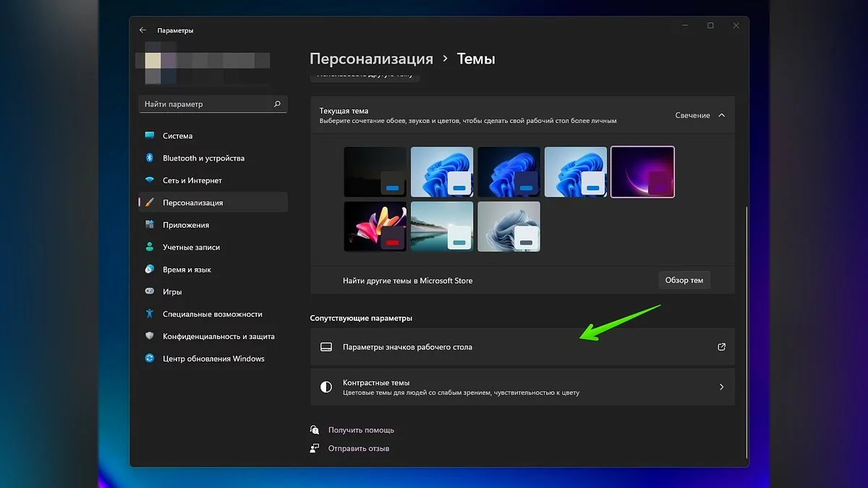Screen dimensions: 868x488
Task: Open Приложения section in sidebar
Action: (185, 225)
